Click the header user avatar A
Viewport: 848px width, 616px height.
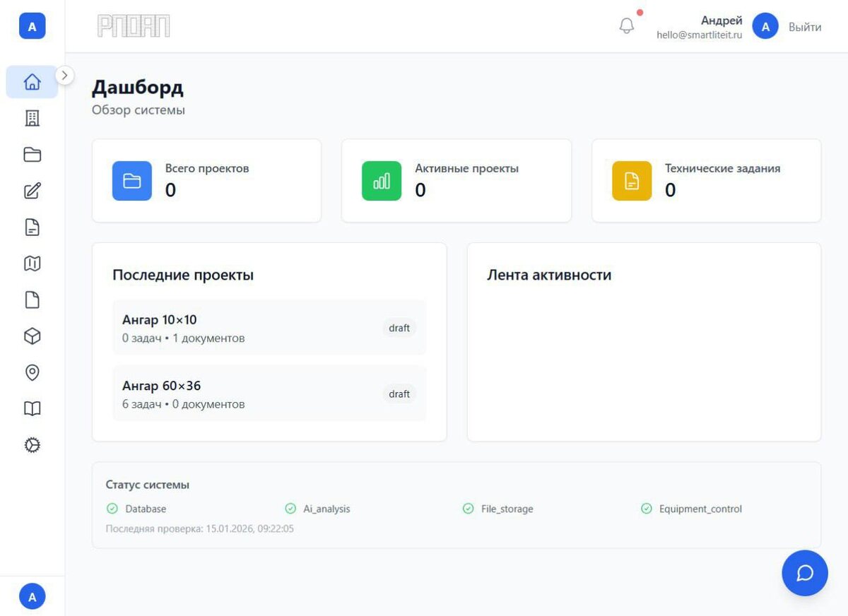765,27
